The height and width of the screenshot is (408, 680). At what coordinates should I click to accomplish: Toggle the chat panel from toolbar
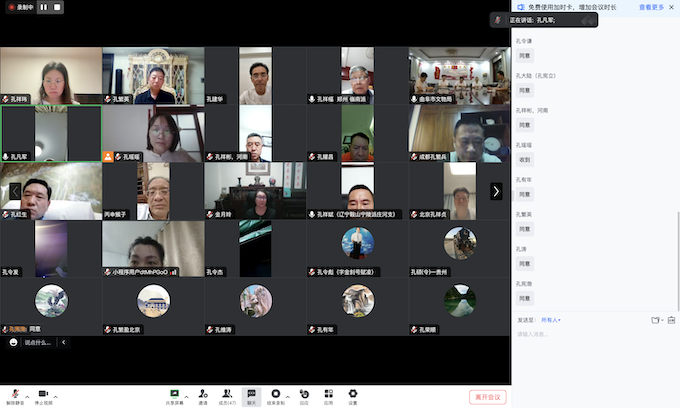coord(252,393)
